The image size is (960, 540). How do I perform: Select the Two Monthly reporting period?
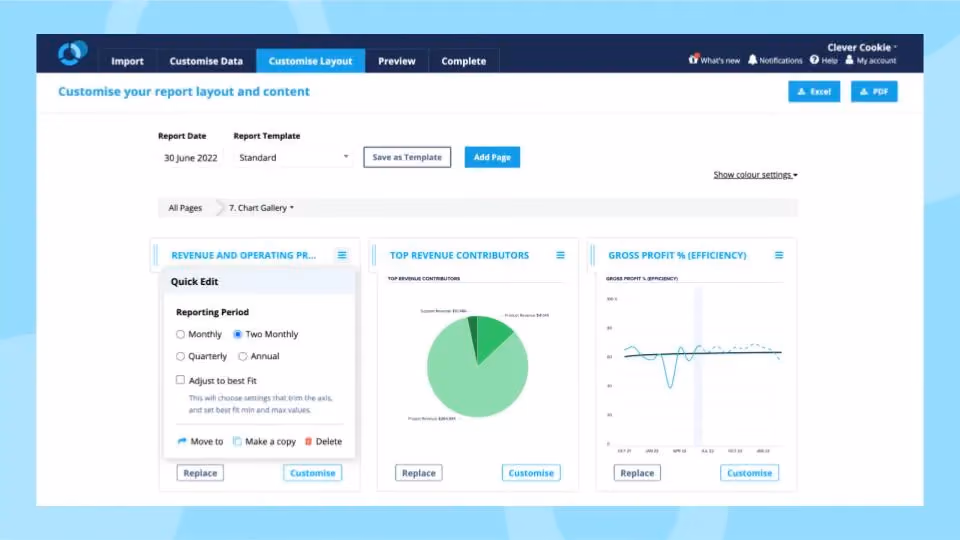point(238,334)
